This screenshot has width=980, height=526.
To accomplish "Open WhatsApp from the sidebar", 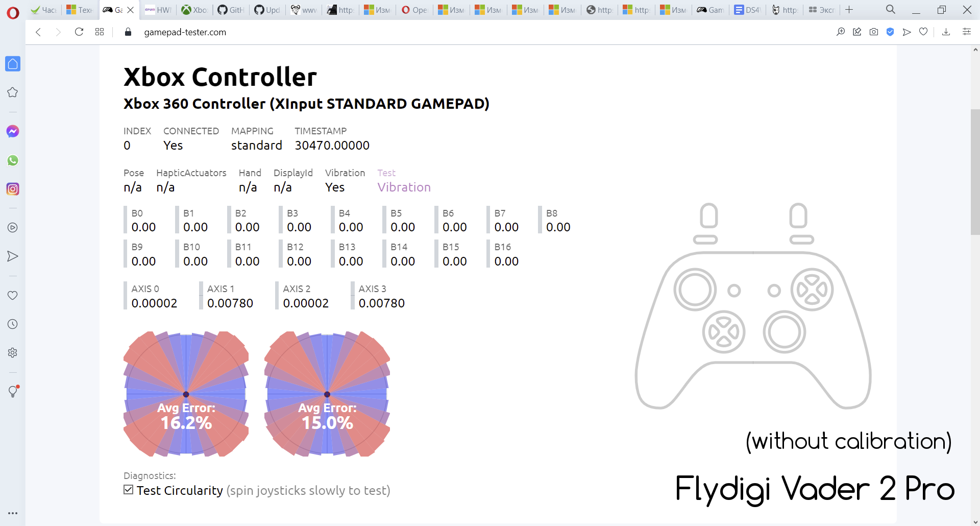I will [x=13, y=160].
